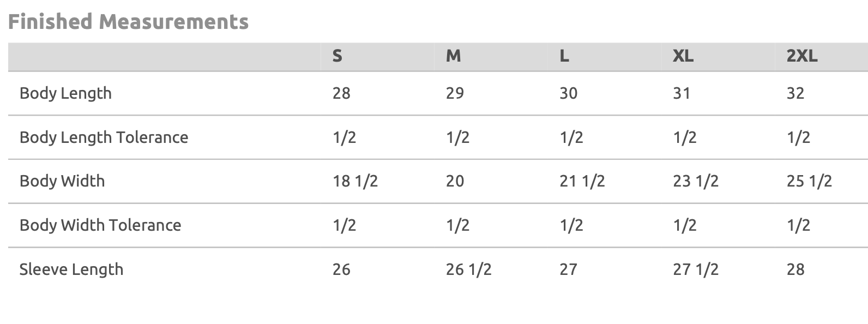
Task: Select the L size column header
Action: pyautogui.click(x=564, y=56)
